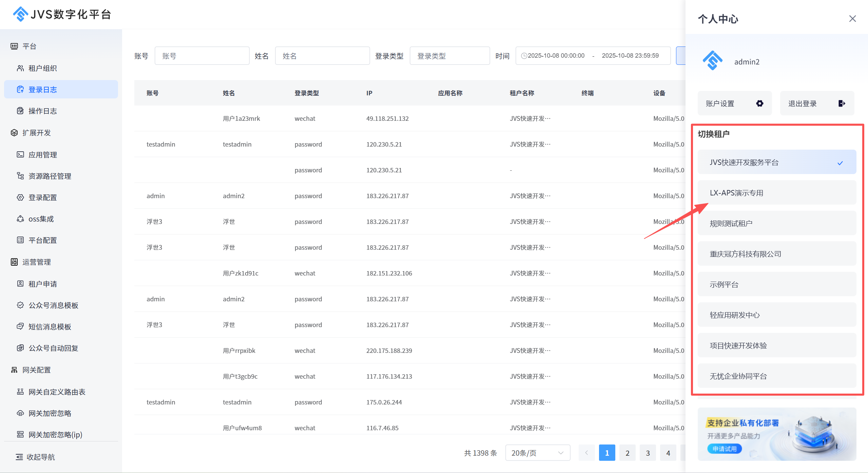Click the admin2 avatar logo
This screenshot has width=868, height=473.
(x=712, y=61)
